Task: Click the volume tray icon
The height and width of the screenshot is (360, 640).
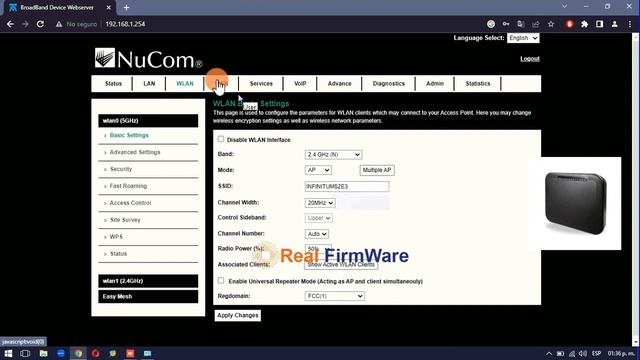Action: [x=582, y=353]
